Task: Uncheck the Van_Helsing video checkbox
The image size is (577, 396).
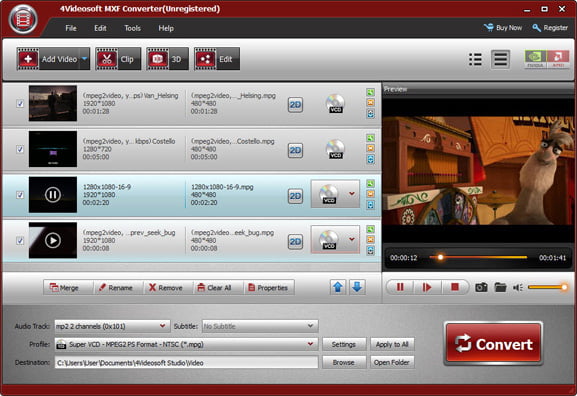Action: tap(20, 104)
